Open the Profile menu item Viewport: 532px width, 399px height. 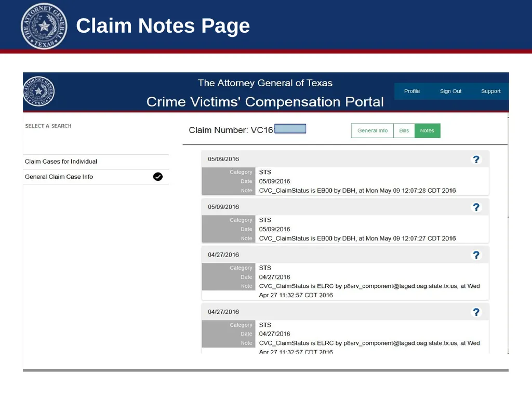point(412,91)
